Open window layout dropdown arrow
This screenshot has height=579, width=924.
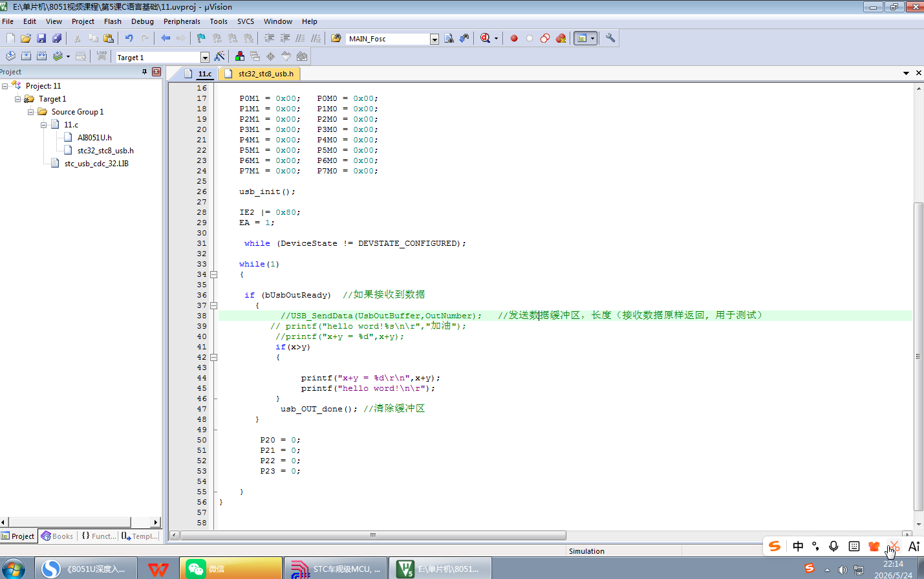pyautogui.click(x=592, y=38)
